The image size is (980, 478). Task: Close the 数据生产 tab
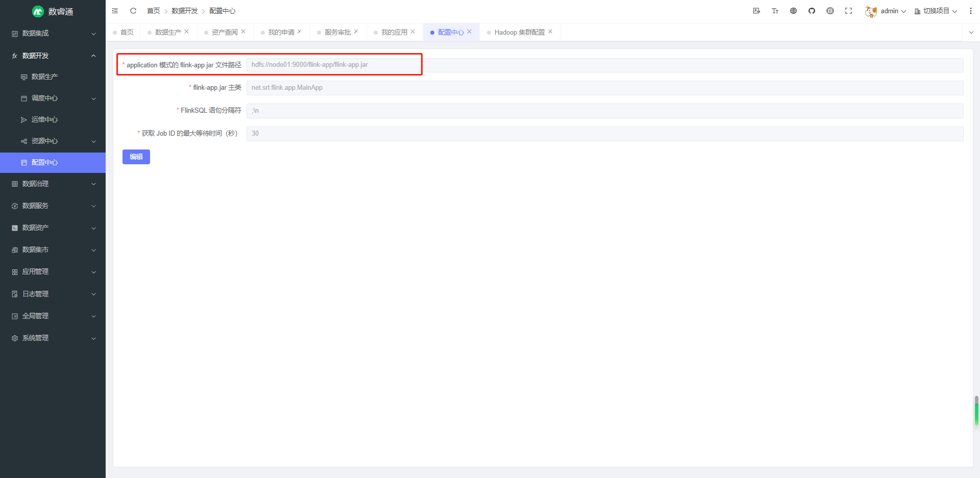coord(187,32)
